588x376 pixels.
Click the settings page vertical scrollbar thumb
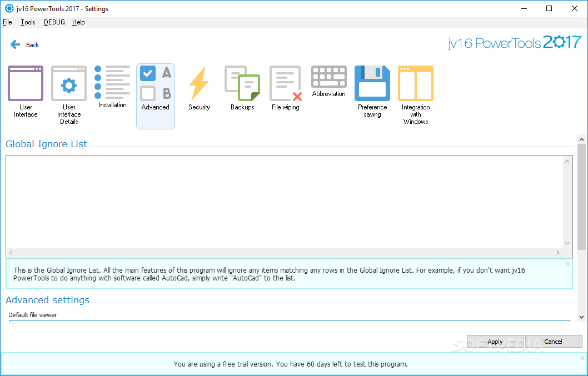coord(582,197)
